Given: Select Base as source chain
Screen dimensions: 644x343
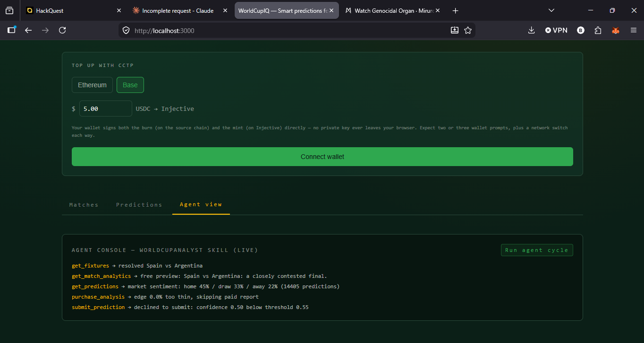Looking at the screenshot, I should point(130,85).
